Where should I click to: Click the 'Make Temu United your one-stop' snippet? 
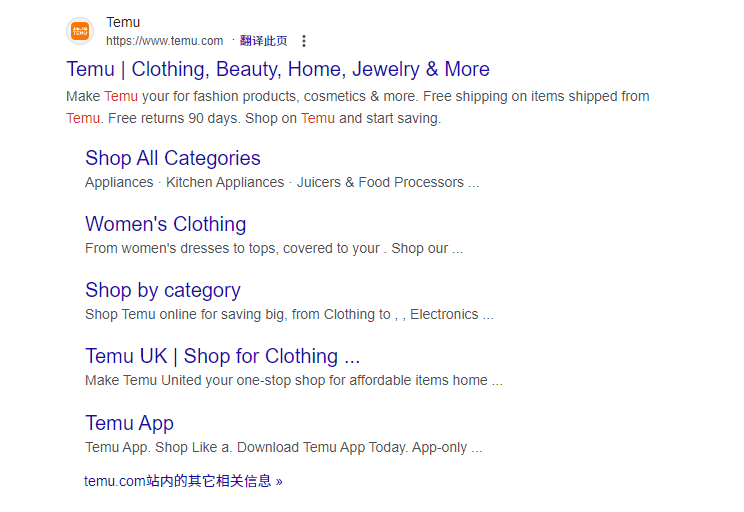(x=294, y=380)
